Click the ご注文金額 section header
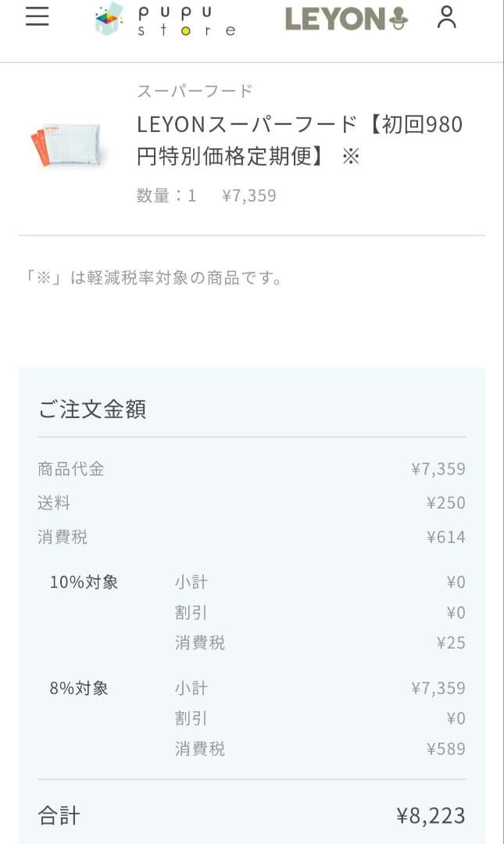Screen dimensions: 504x844 pos(93,408)
